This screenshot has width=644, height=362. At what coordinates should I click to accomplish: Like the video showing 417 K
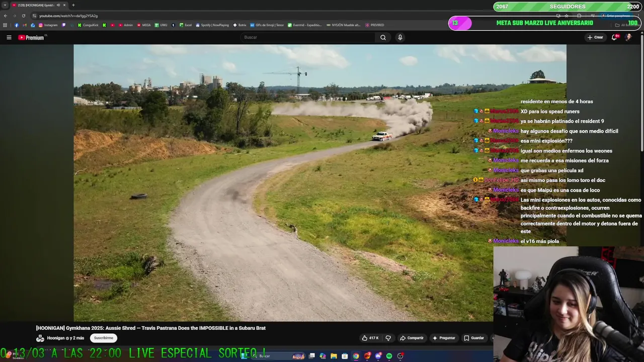(x=370, y=338)
